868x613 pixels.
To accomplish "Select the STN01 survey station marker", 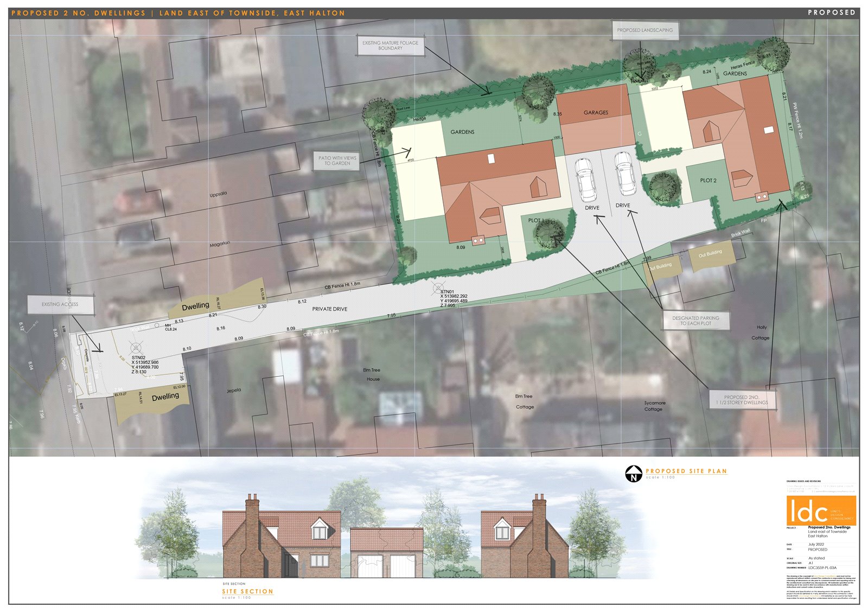I will [x=437, y=286].
